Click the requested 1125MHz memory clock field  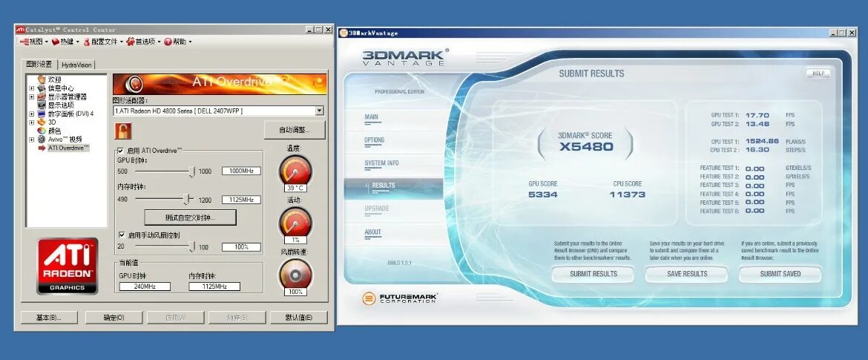241,200
